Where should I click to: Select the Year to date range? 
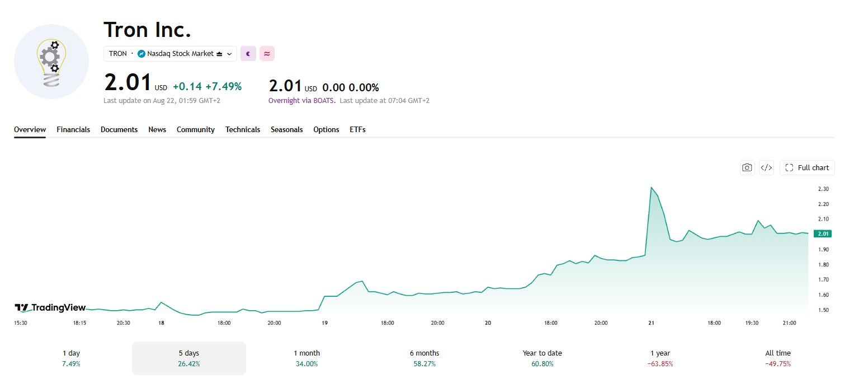[542, 358]
